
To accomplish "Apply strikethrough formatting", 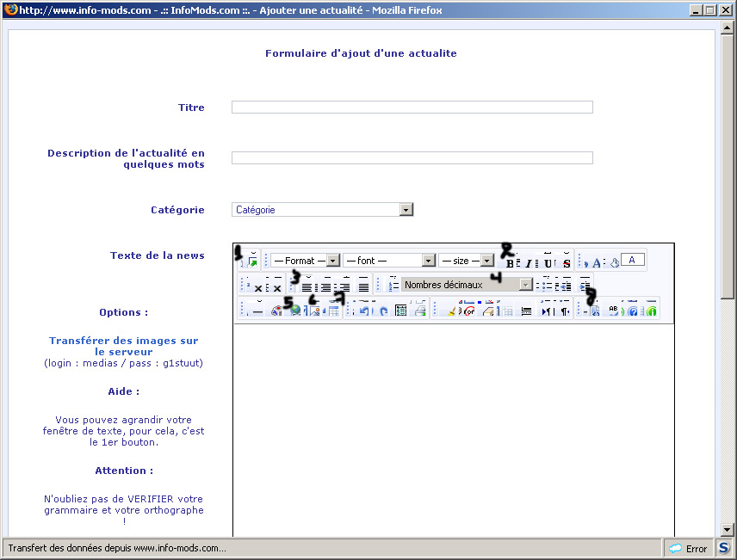I will 567,263.
